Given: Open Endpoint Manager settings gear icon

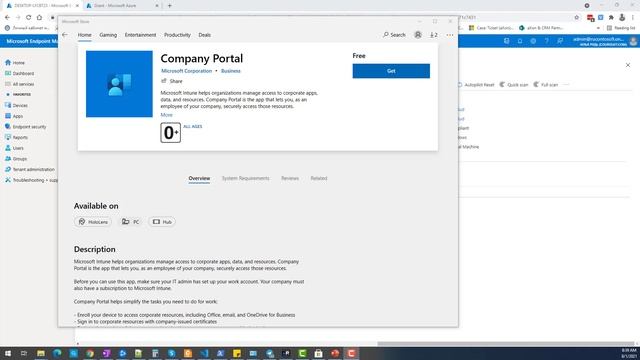Looking at the screenshot, I should 533,41.
